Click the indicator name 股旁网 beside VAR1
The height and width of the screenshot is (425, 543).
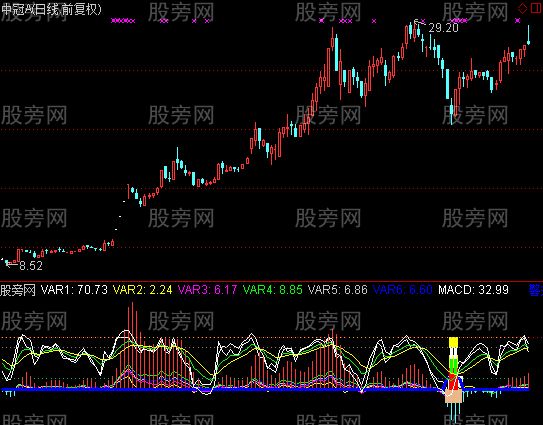point(18,290)
